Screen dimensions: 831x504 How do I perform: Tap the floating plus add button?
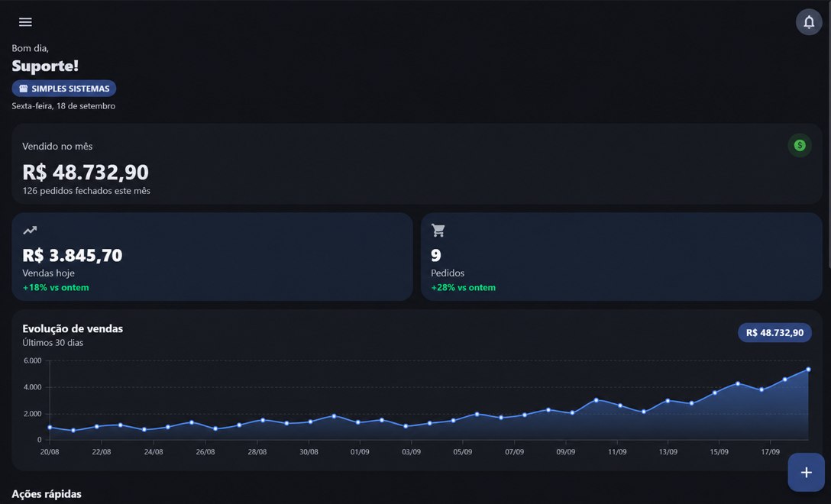(806, 472)
